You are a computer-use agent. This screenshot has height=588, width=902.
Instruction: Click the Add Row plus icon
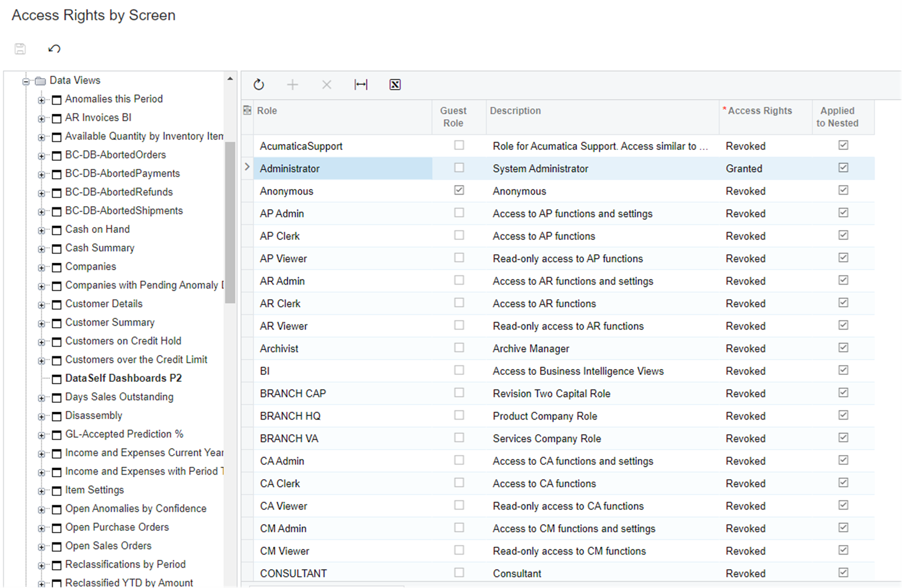(293, 85)
